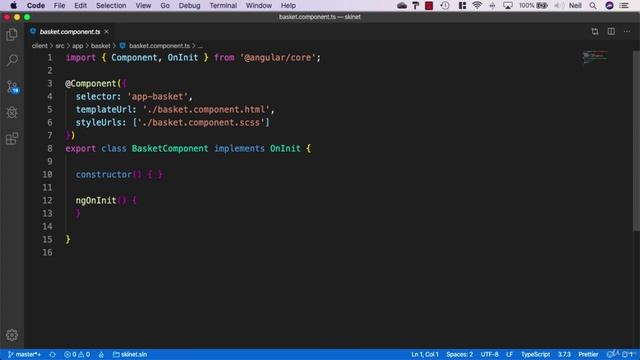The image size is (640, 360).
Task: Open notifications bell in status bar
Action: coord(628,354)
